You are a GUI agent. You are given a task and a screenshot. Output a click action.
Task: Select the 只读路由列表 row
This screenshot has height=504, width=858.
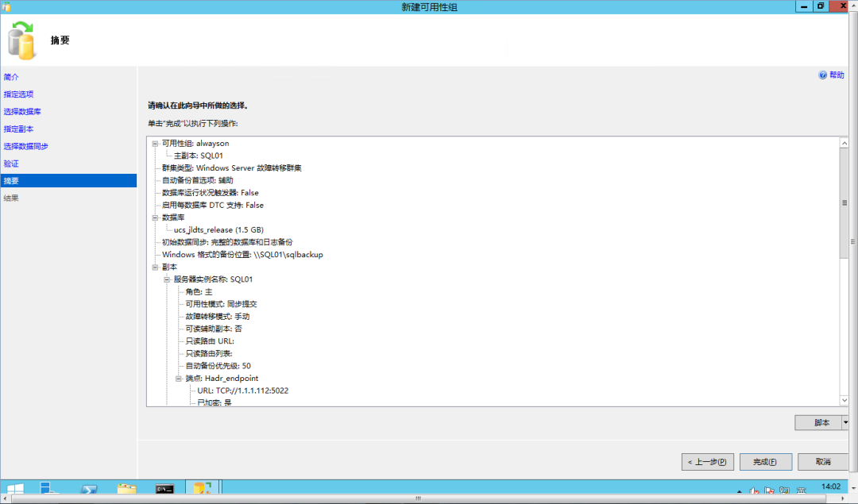pyautogui.click(x=209, y=354)
